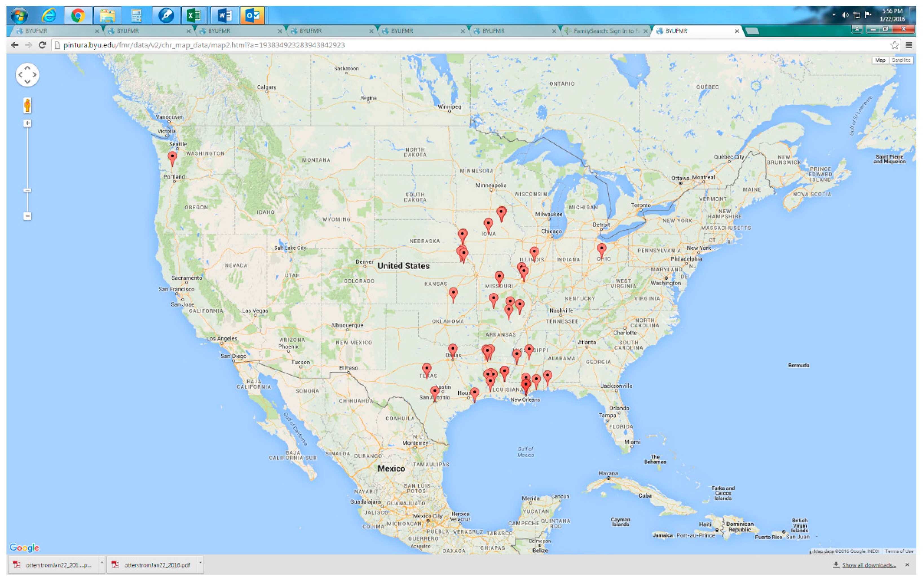
Task: Switch to FamilySearch Sign In tab
Action: pos(605,31)
